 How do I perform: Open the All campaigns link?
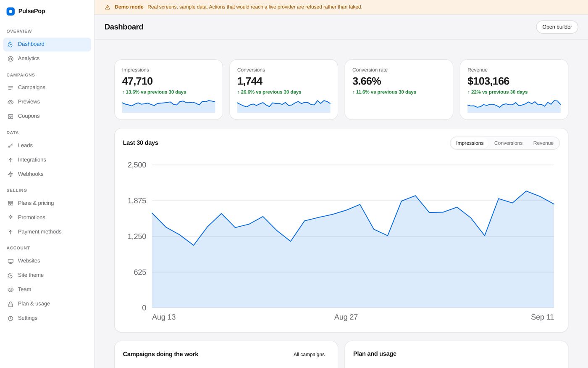(309, 355)
